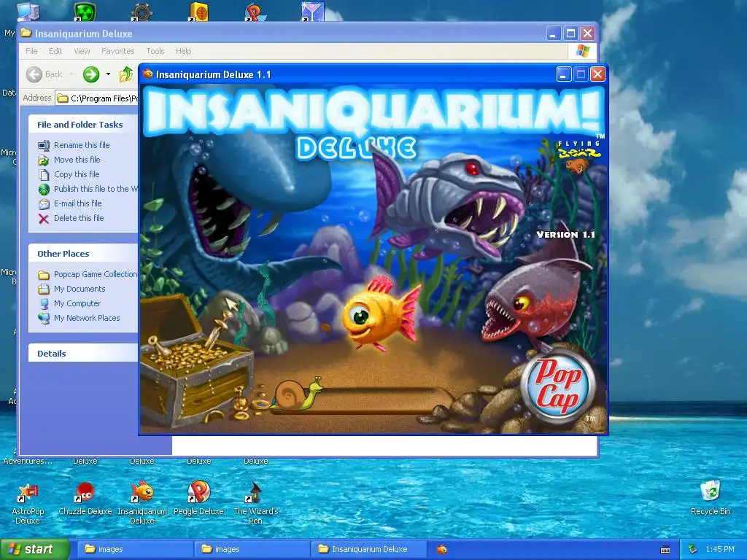Viewport: 747px width, 560px height.
Task: Open the Help menu in Explorer
Action: (x=183, y=51)
